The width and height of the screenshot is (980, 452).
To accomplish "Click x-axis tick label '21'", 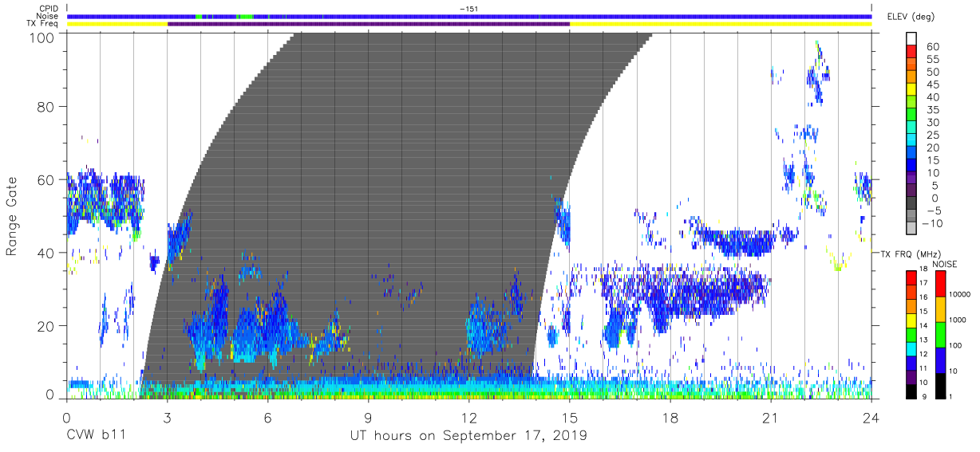I will tap(770, 418).
